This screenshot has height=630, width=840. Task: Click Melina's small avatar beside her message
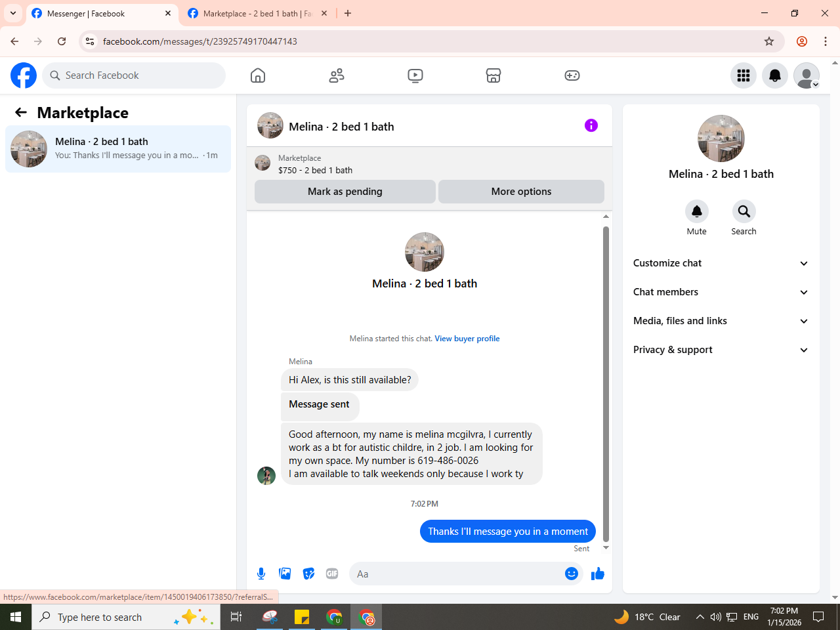point(266,476)
